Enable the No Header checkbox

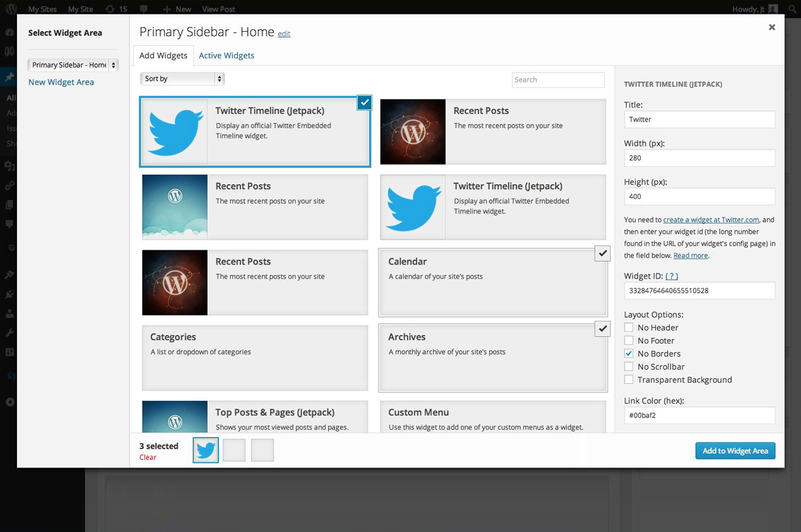click(629, 327)
